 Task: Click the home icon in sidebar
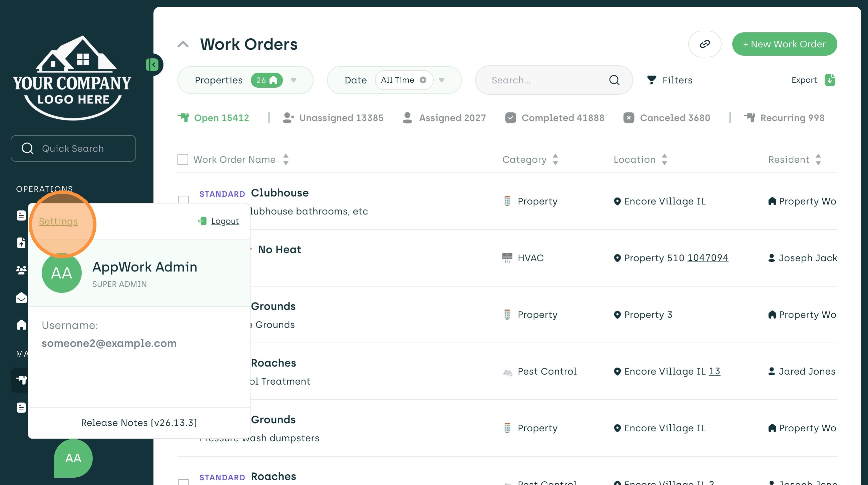[x=21, y=325]
